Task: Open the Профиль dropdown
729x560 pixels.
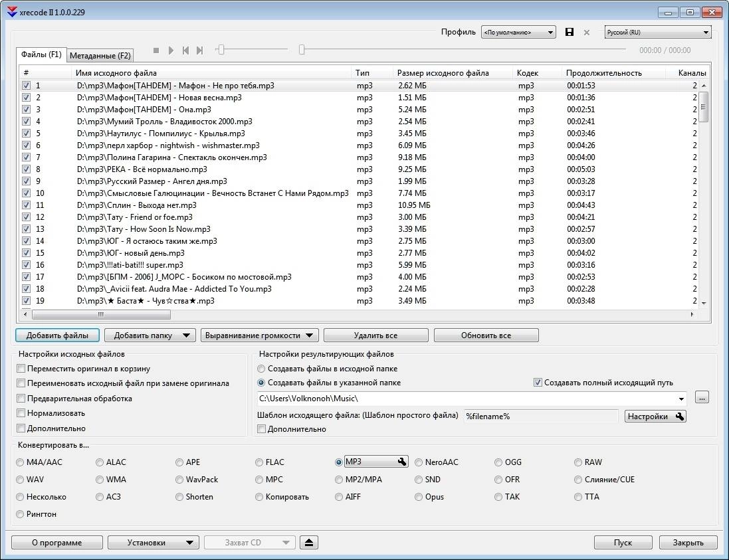Action: point(518,32)
